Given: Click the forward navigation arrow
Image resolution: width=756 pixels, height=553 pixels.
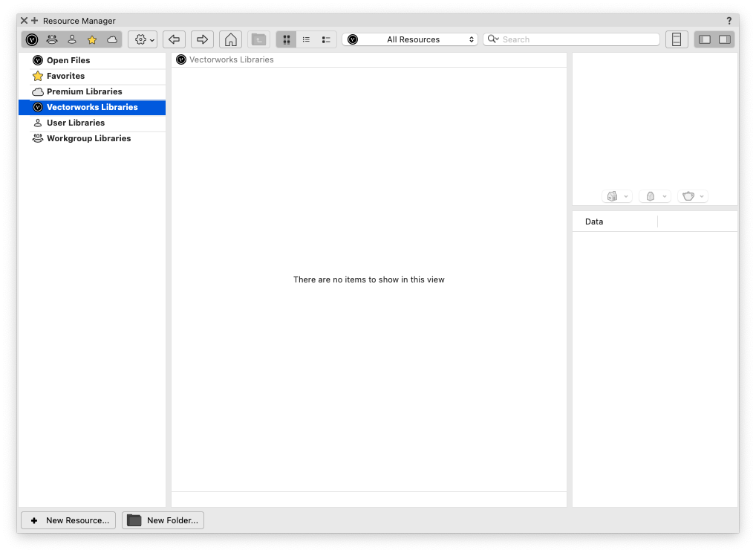Looking at the screenshot, I should 202,39.
